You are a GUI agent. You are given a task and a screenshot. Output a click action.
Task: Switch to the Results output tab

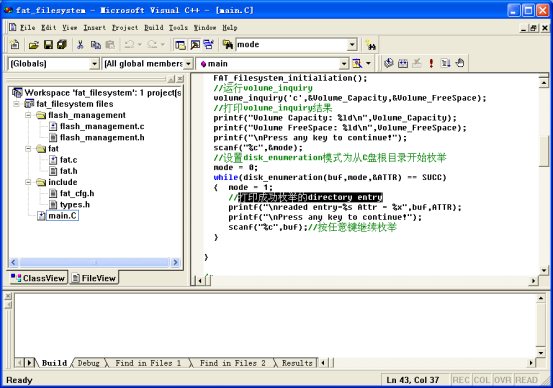[x=297, y=363]
